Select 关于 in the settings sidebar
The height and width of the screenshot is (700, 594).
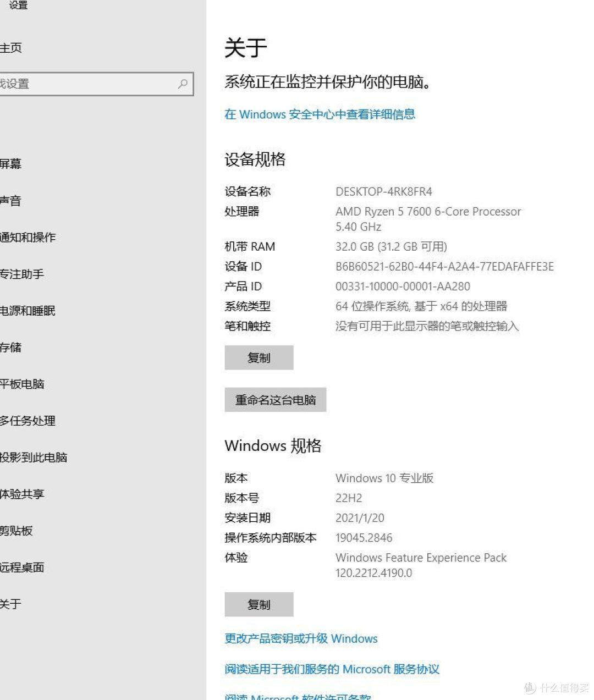10,604
